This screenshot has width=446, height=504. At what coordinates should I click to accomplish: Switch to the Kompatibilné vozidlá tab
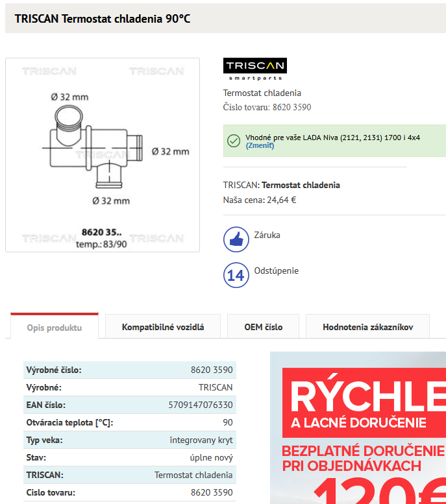[163, 327]
